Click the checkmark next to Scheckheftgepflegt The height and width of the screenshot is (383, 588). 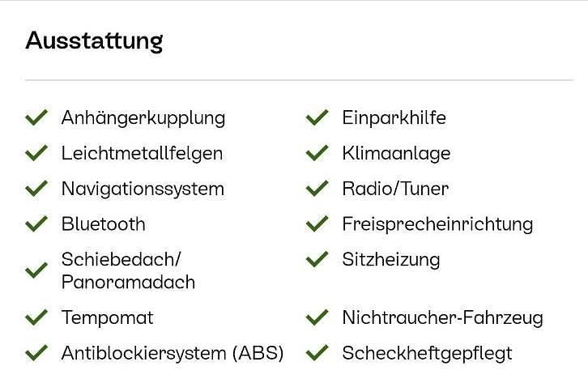point(317,353)
